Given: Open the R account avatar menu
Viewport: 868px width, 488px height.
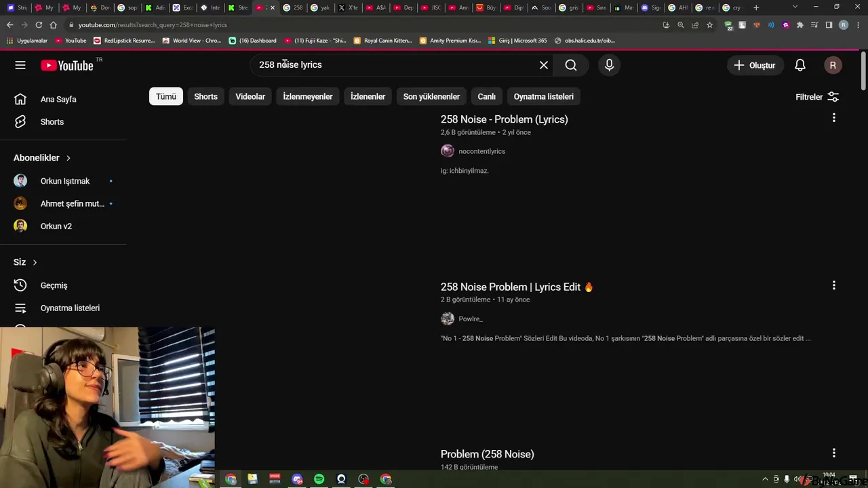Looking at the screenshot, I should pyautogui.click(x=833, y=65).
